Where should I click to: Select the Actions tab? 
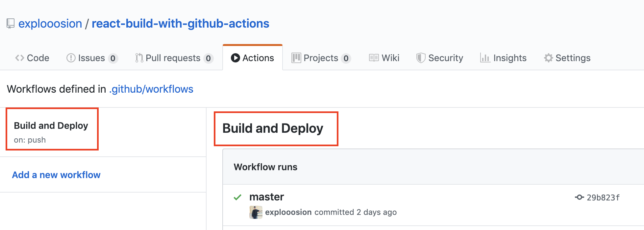tap(253, 58)
